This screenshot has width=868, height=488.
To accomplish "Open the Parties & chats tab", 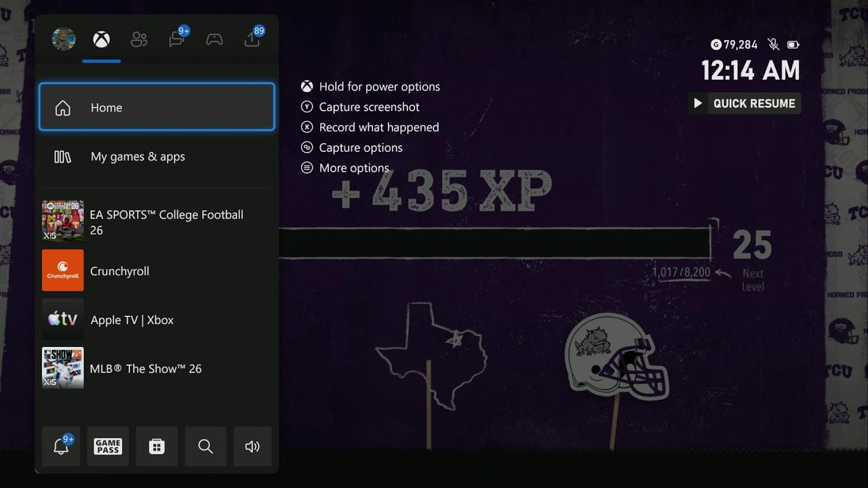I will (178, 38).
